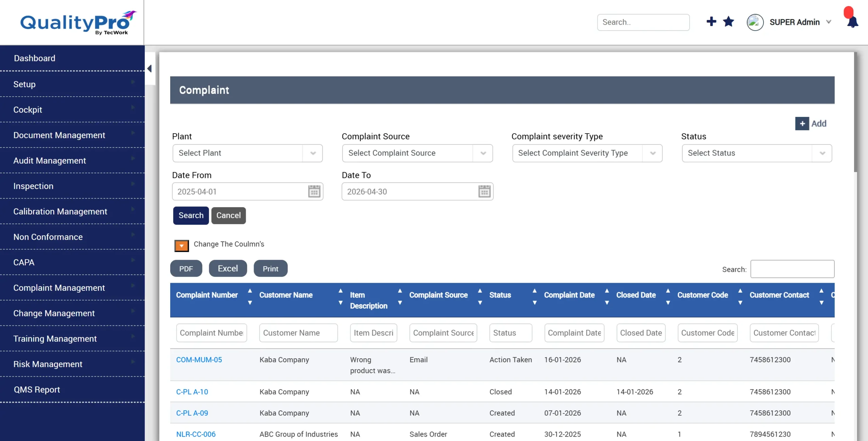Open Non Conformance menu
868x441 pixels.
coord(72,237)
